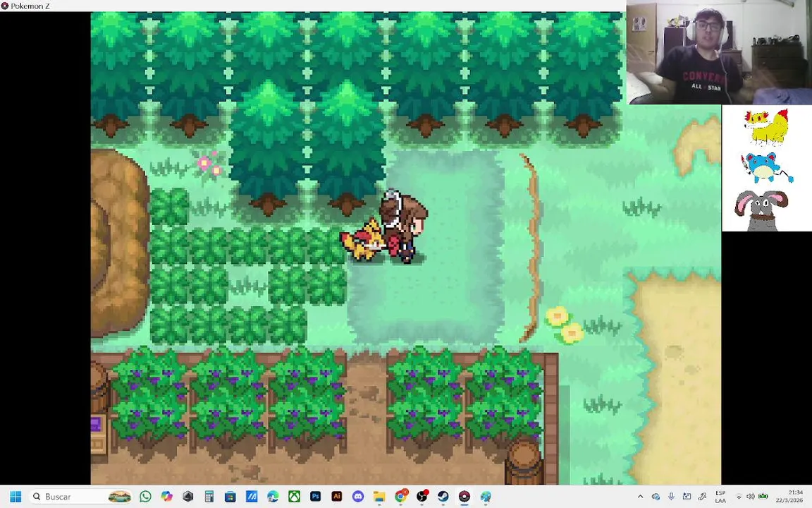Click the battery status tray icon

pyautogui.click(x=763, y=497)
